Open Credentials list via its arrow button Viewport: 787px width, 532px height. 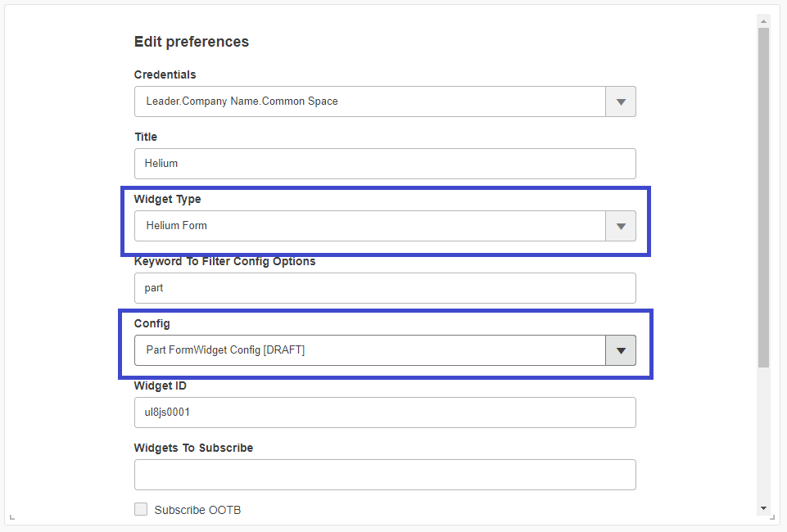point(621,101)
